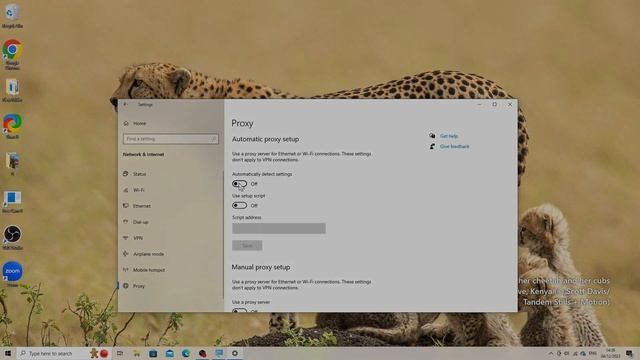This screenshot has width=640, height=360.
Task: Open Edge browser from the taskbar
Action: [186, 353]
